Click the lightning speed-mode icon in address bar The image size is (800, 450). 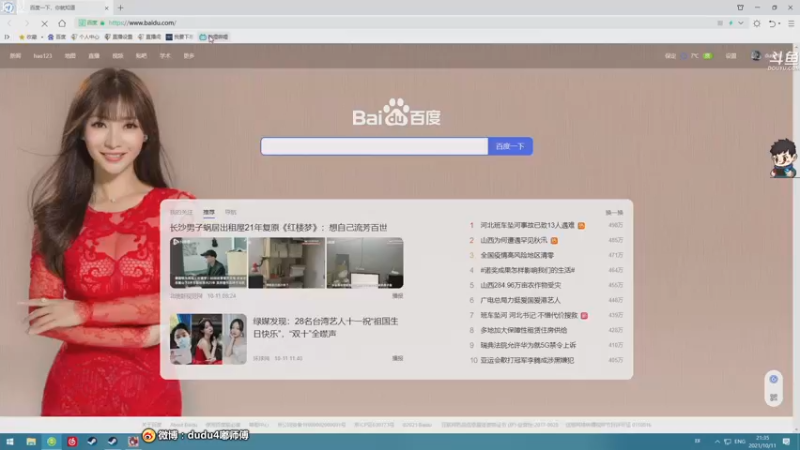(x=731, y=23)
